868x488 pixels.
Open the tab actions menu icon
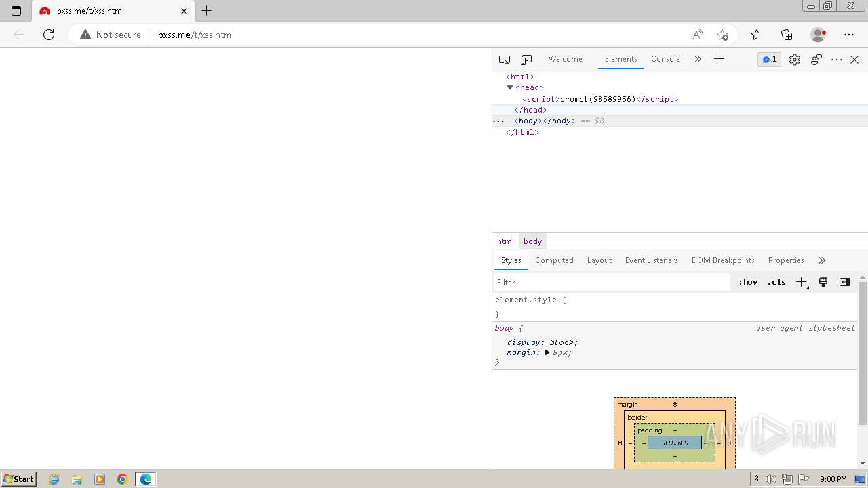click(x=16, y=11)
